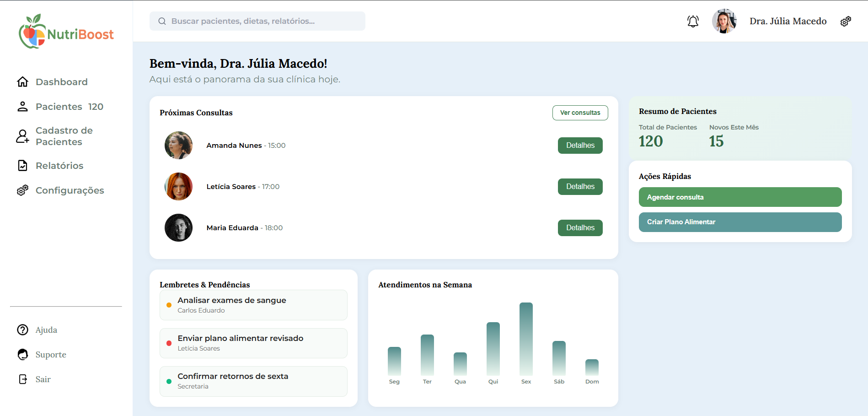The height and width of the screenshot is (416, 868).
Task: Click the Maria Eduarda - 18:00 text
Action: (245, 228)
